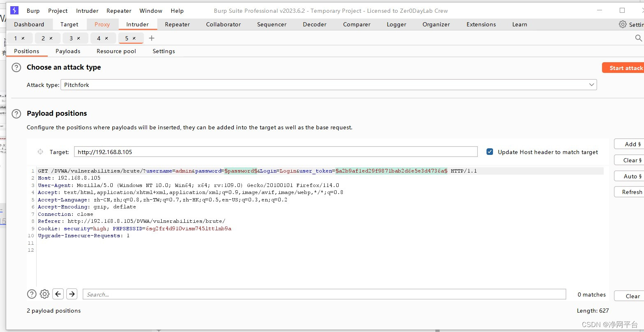Close Intruder tab 3
Viewport: 644px width, 332px height.
pyautogui.click(x=79, y=38)
